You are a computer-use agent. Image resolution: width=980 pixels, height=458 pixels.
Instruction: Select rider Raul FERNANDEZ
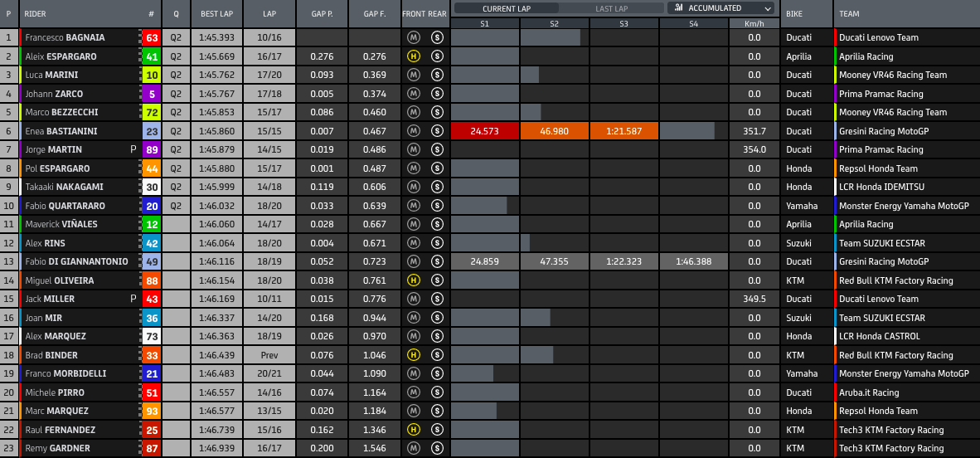60,430
